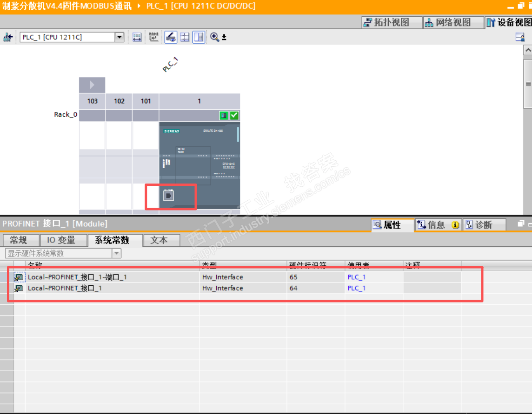The height and width of the screenshot is (414, 532).
Task: Click the device view vertical scrollbar thumb
Action: (528, 84)
